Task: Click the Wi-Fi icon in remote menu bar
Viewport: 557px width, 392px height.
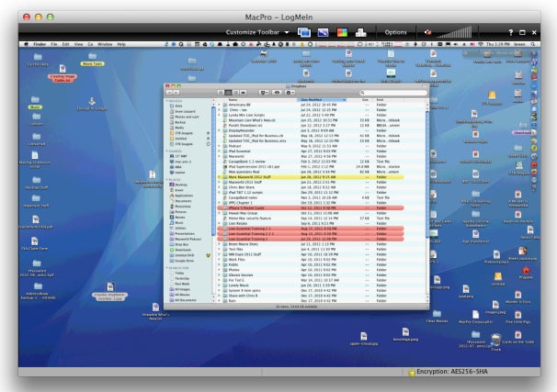Action: pyautogui.click(x=481, y=44)
